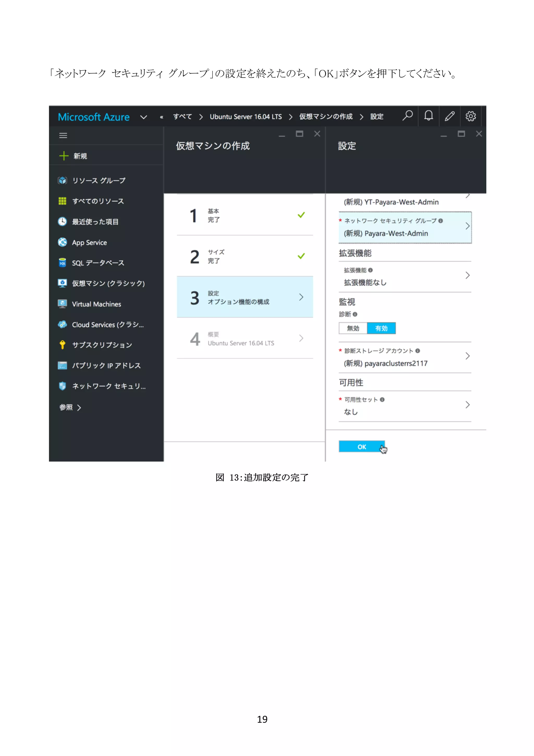The width and height of the screenshot is (534, 756).
Task: Open Cloud Services cloud icon
Action: pyautogui.click(x=62, y=324)
